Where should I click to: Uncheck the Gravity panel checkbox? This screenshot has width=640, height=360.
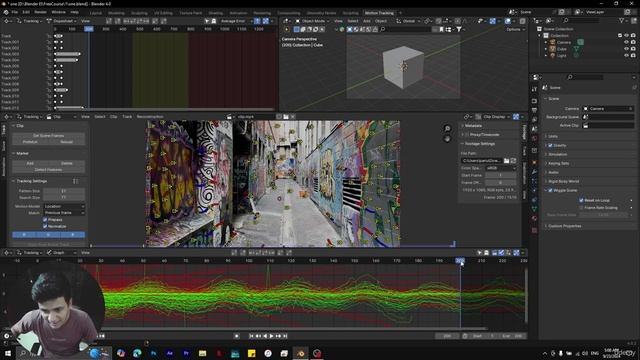coord(550,145)
